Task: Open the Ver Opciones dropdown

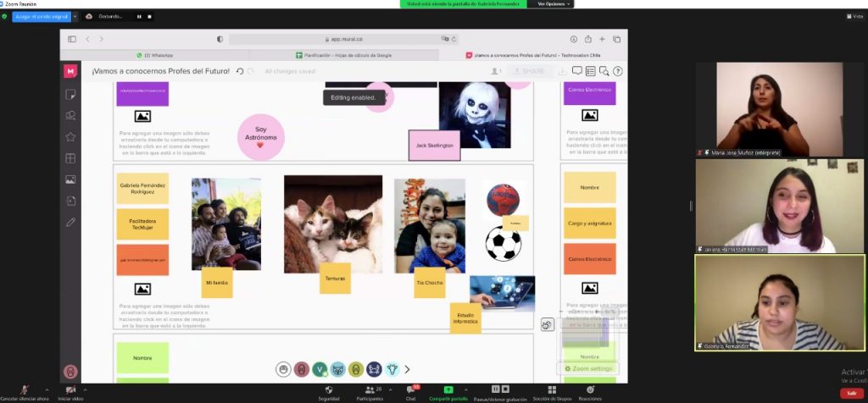Action: [554, 4]
